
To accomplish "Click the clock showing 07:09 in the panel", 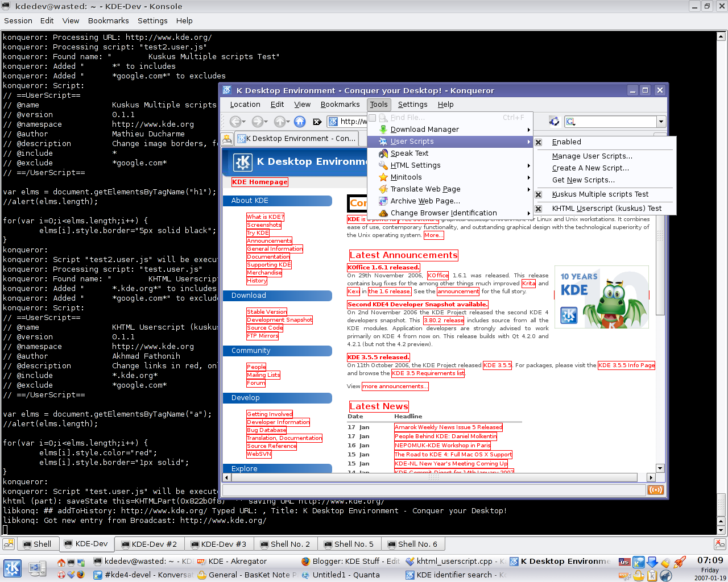I will point(710,560).
